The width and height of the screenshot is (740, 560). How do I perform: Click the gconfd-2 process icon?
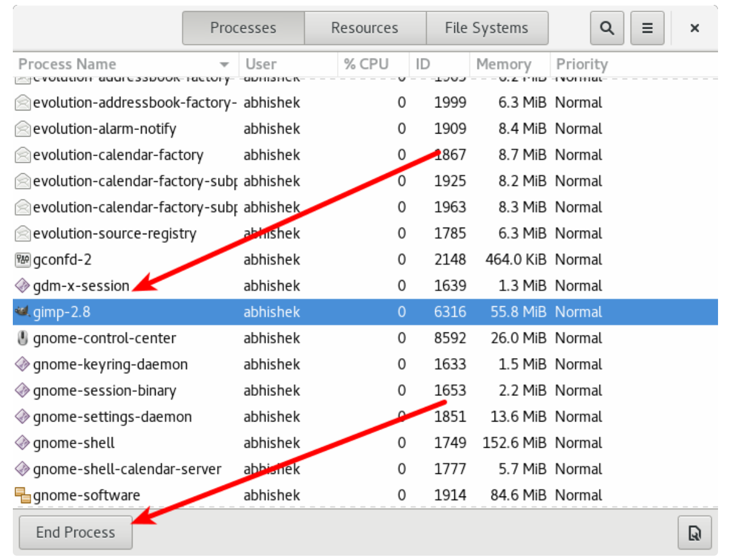pos(22,260)
